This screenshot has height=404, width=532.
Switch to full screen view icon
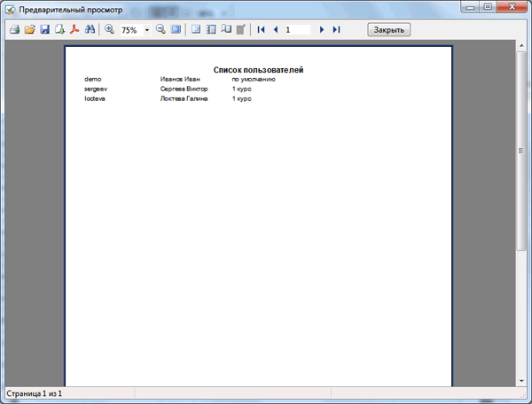[x=176, y=29]
